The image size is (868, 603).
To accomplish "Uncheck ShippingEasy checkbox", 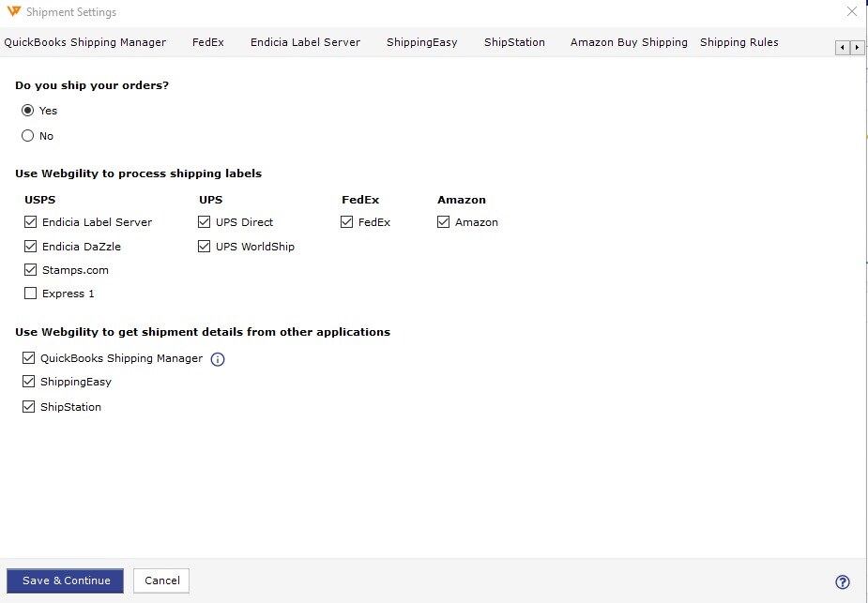I will click(x=28, y=381).
